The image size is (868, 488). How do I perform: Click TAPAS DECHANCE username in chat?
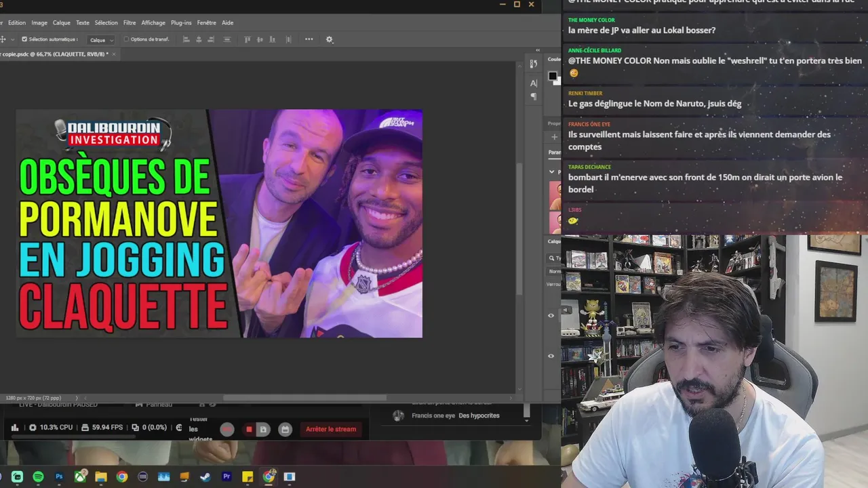[x=589, y=167]
